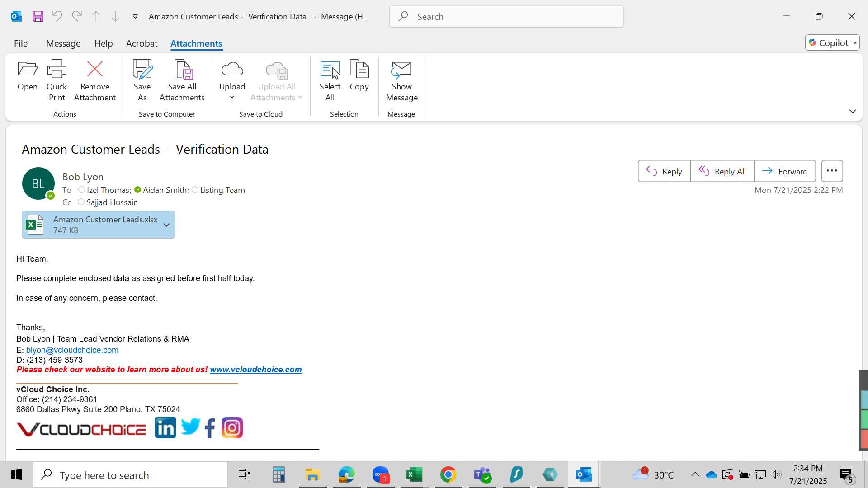Click the vCloudChoice logo
The height and width of the screenshot is (488, 868).
(81, 429)
